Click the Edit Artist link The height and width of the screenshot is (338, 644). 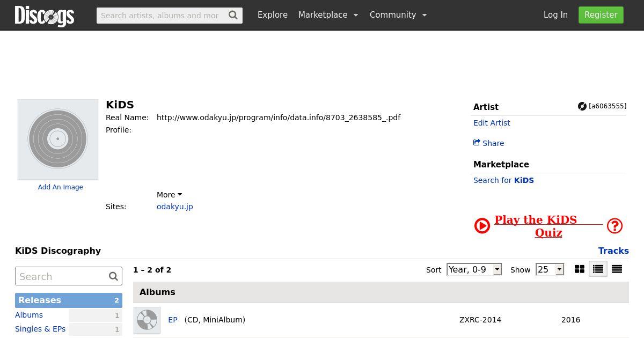[x=492, y=123]
